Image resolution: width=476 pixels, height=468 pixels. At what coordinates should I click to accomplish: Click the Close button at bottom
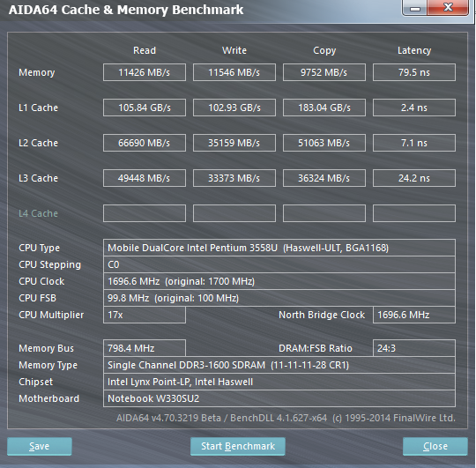click(x=435, y=446)
